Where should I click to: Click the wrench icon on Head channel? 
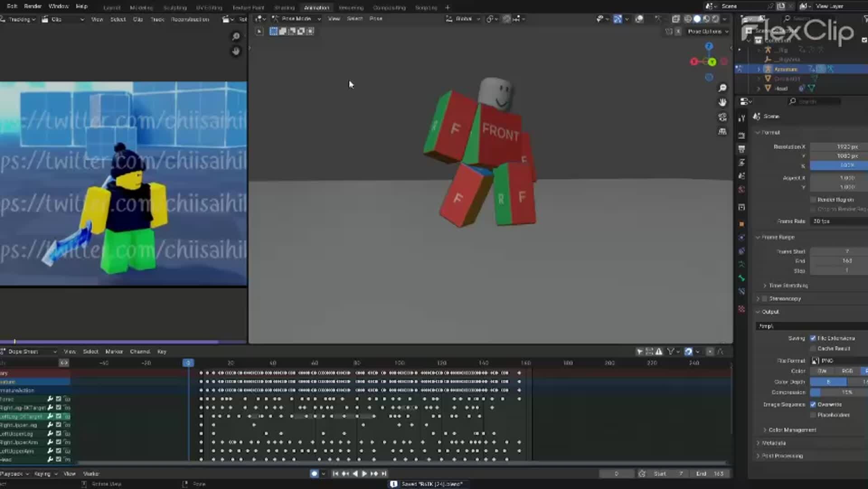pos(50,459)
